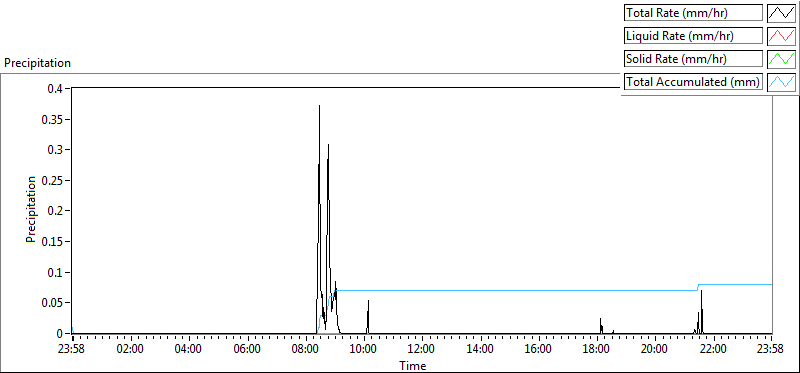This screenshot has width=800, height=373.
Task: Click the Liquid Rate red line swatch
Action: (782, 36)
